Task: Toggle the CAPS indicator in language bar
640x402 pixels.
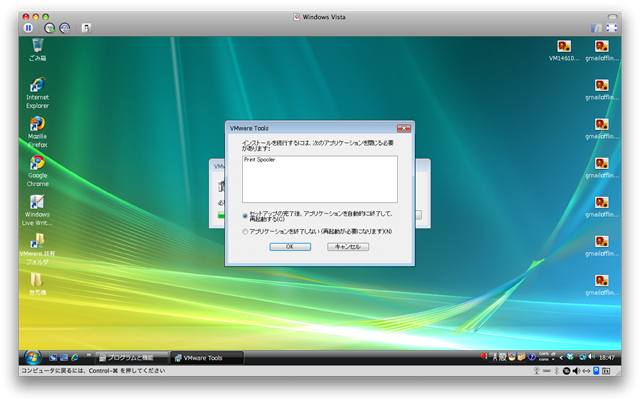Action: click(544, 353)
